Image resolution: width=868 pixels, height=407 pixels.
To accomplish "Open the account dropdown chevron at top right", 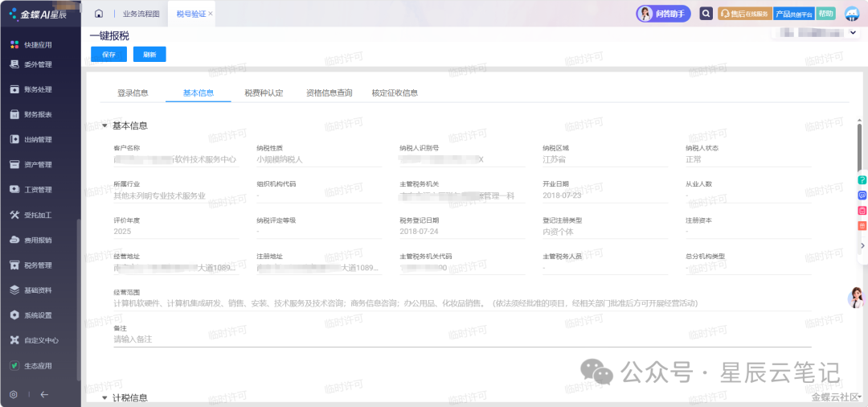I will tap(853, 33).
